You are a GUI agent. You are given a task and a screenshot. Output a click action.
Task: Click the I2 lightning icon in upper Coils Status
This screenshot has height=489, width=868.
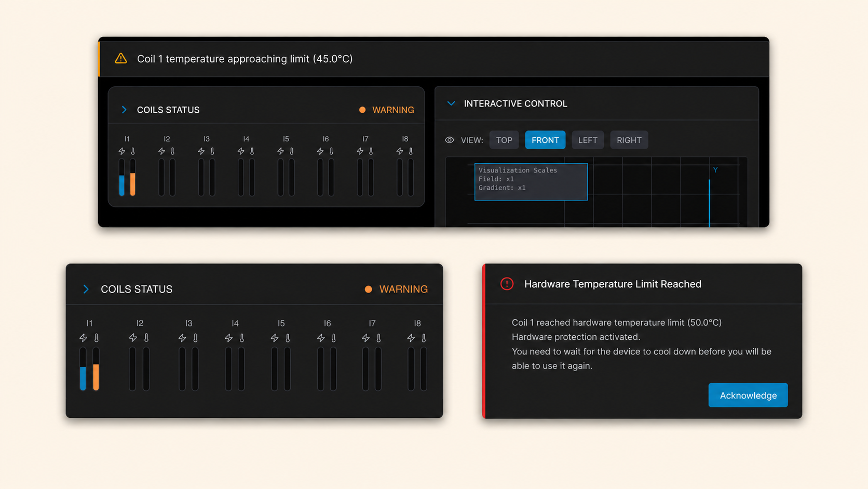(161, 151)
